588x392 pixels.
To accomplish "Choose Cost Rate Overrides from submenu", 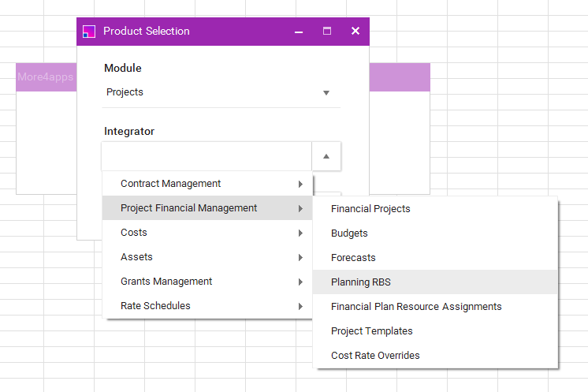I will point(435,355).
